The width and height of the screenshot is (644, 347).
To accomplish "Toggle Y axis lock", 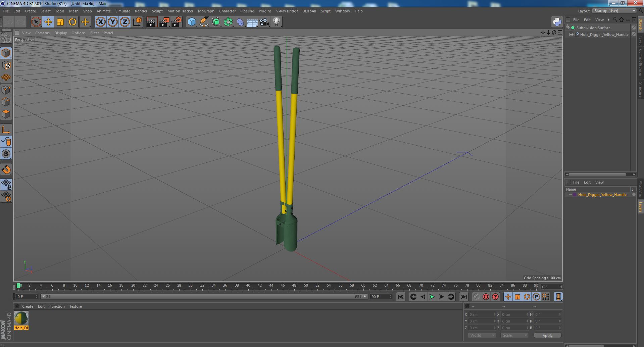I will tap(113, 22).
